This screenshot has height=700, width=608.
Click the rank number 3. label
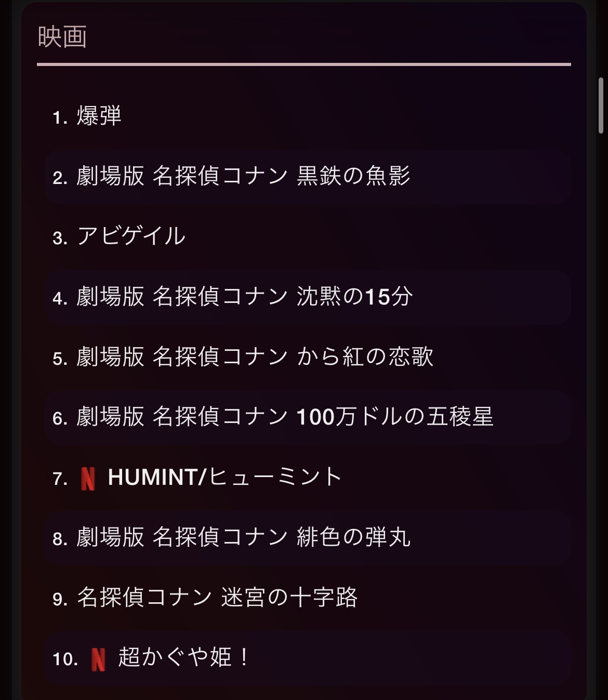pyautogui.click(x=60, y=238)
